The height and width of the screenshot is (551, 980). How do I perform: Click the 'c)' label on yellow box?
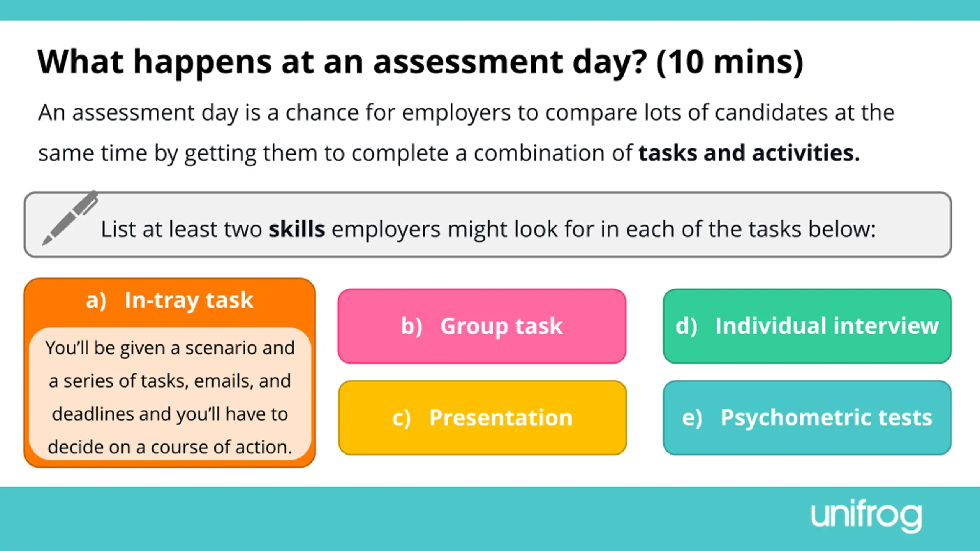pyautogui.click(x=402, y=418)
